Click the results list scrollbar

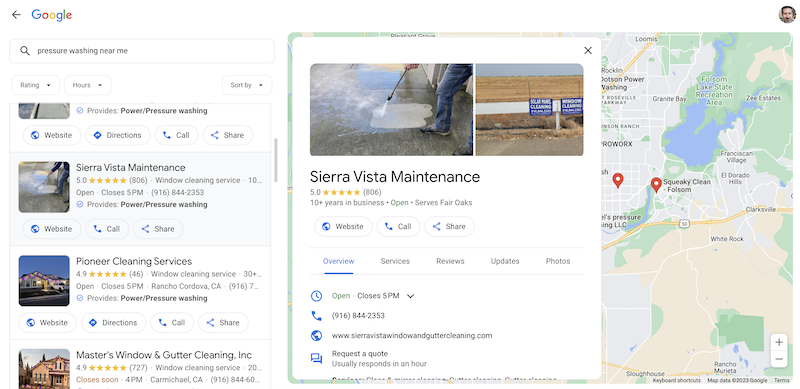[x=276, y=160]
